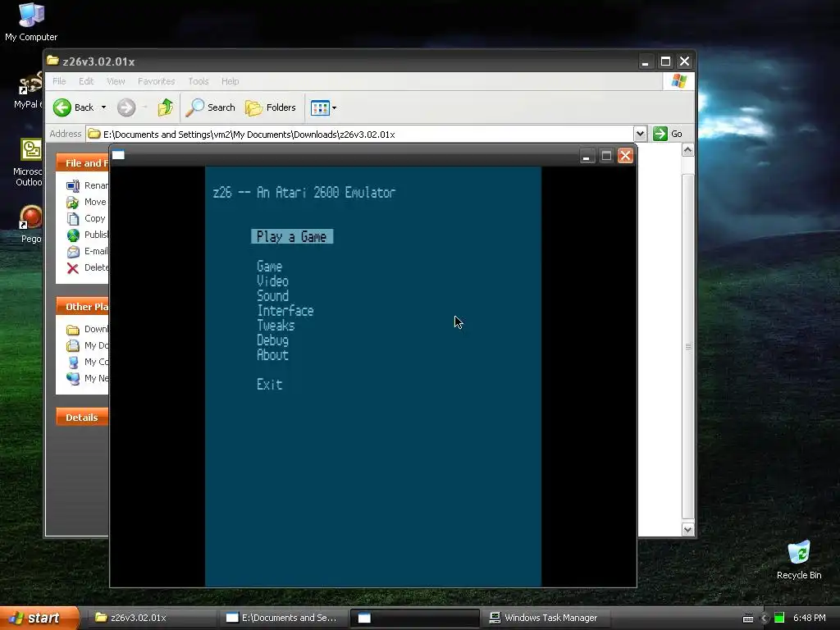Viewport: 840px width, 630px height.
Task: Click the green Go button
Action: point(668,134)
